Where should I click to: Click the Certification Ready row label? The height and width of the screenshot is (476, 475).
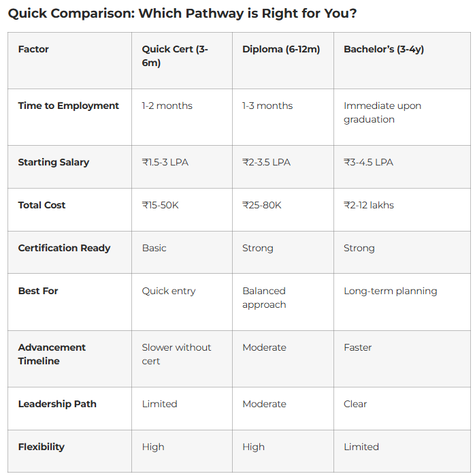tap(64, 248)
